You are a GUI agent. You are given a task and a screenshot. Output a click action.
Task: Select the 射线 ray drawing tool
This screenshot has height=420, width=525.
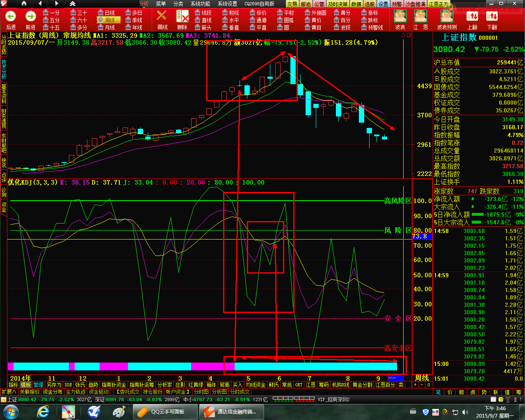click(x=231, y=13)
